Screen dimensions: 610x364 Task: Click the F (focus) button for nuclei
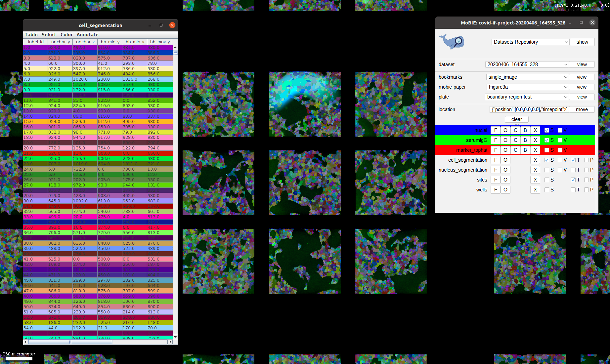(x=495, y=130)
